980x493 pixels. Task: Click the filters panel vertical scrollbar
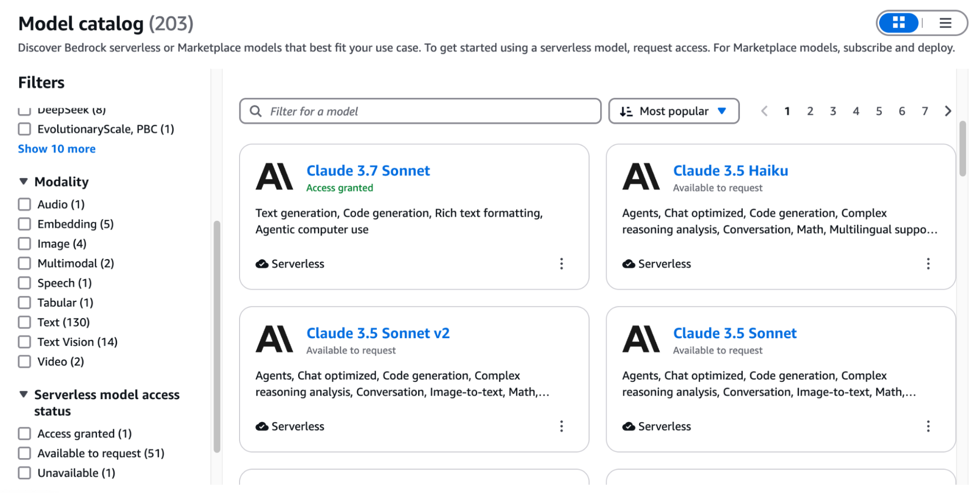pos(216,336)
